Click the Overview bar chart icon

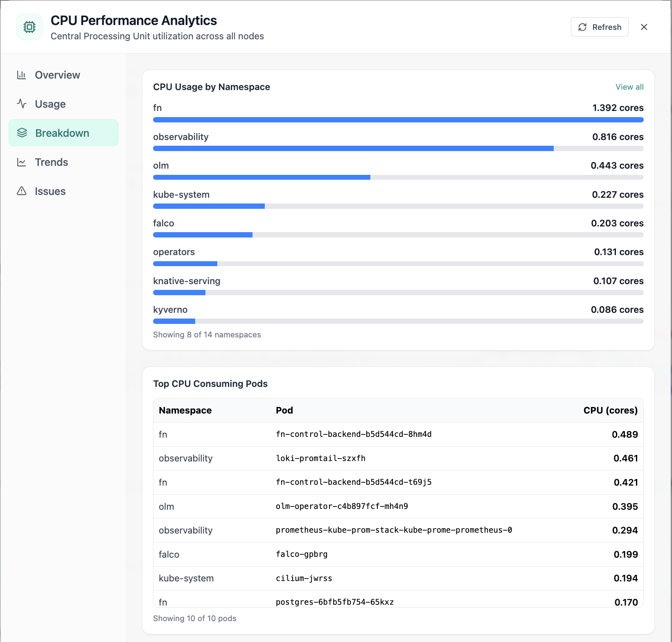[22, 75]
